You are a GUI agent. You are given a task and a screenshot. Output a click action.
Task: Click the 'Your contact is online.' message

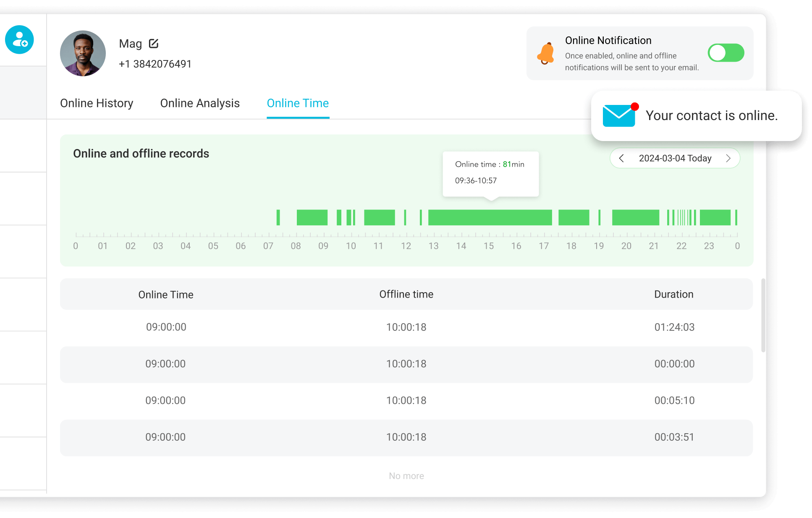(x=712, y=115)
